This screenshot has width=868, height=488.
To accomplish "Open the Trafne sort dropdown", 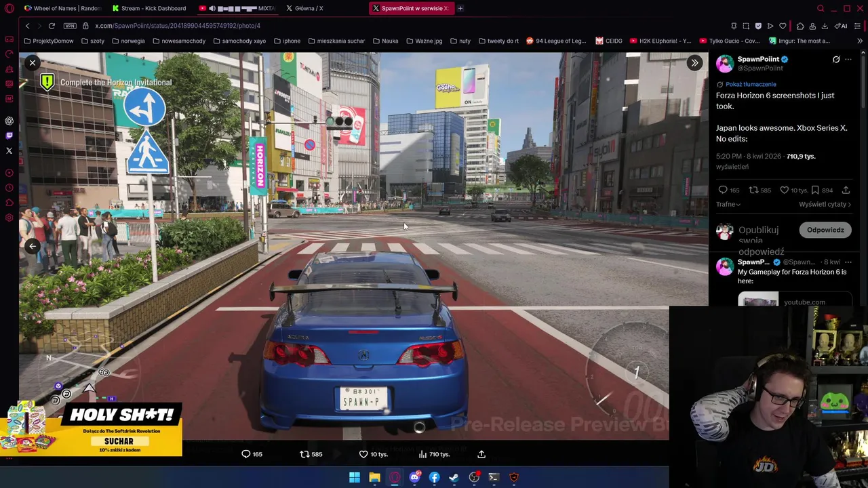I will pos(728,204).
